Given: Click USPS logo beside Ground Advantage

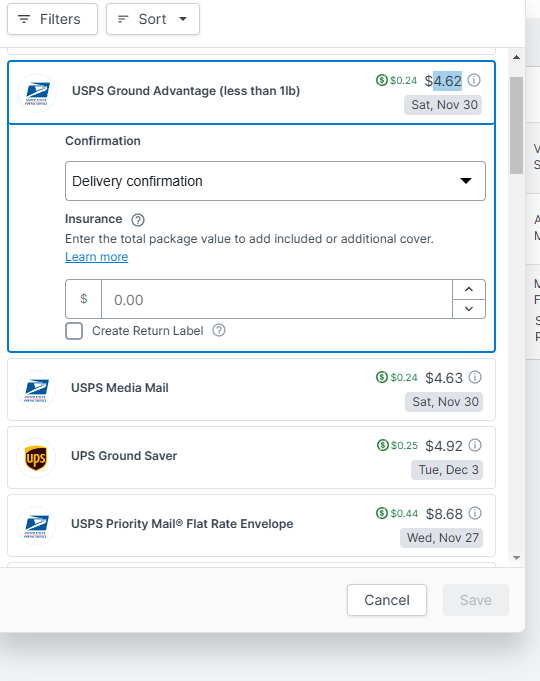Looking at the screenshot, I should [x=37, y=93].
